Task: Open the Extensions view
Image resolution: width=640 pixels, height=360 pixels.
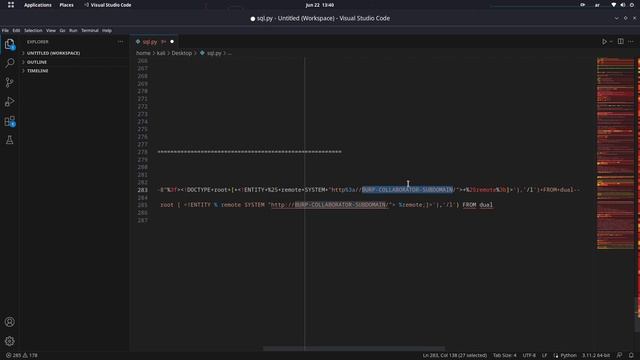Action: 9,121
